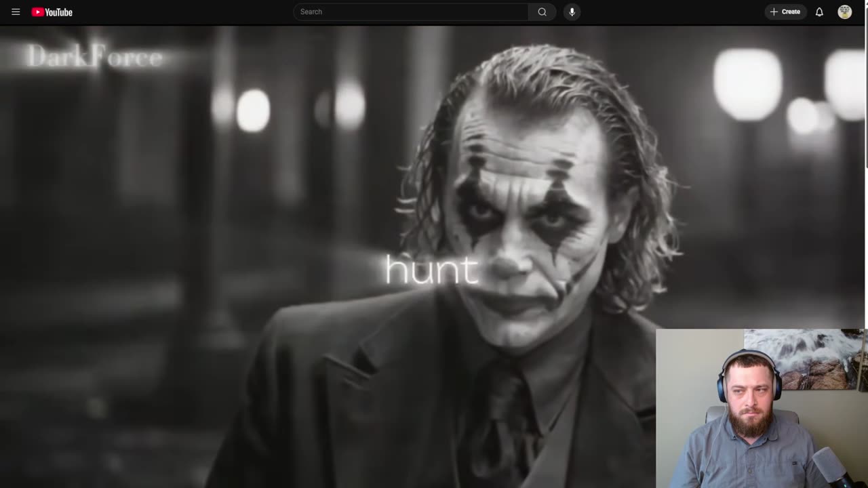Click the webcam overlay thumbnail
Screen dimensions: 868x488
pyautogui.click(x=762, y=408)
